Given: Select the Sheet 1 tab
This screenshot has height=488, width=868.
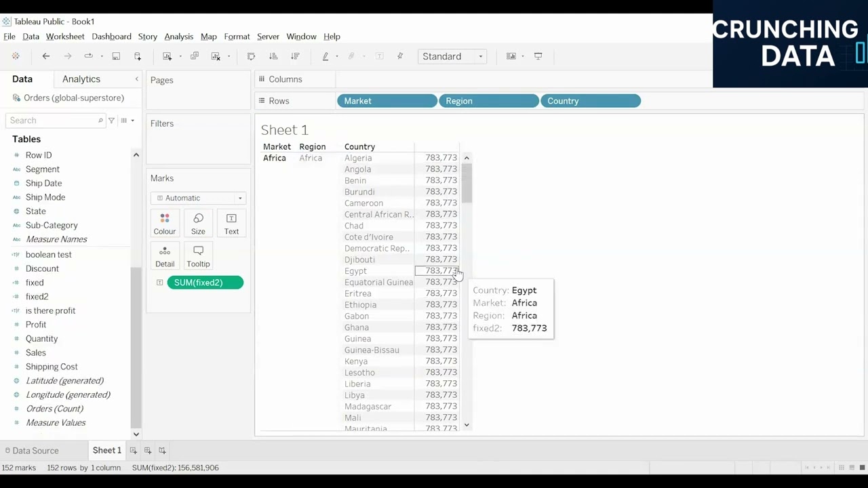Looking at the screenshot, I should (106, 450).
